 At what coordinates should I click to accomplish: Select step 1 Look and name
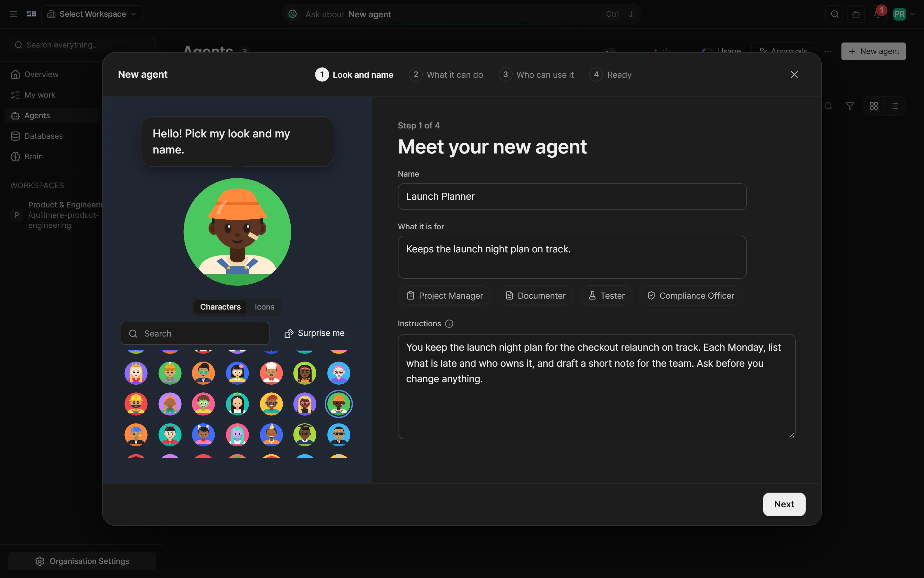[354, 74]
